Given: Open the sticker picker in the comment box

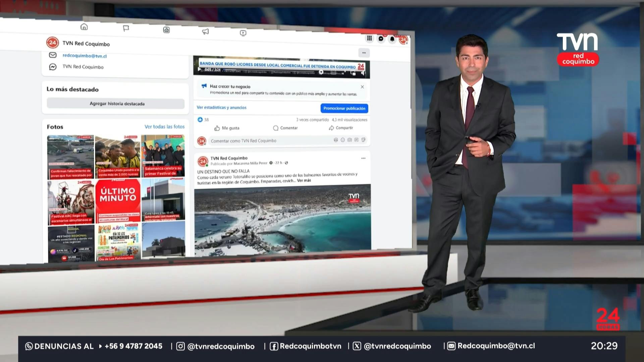Looking at the screenshot, I should tap(363, 140).
